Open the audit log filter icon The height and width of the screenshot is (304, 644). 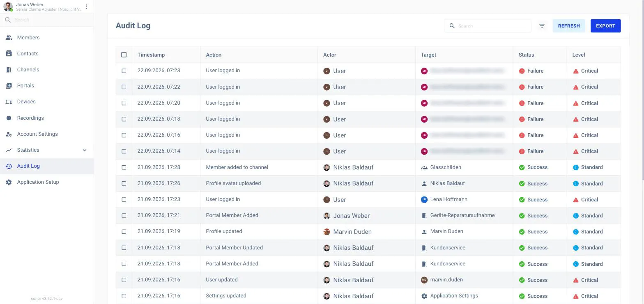(542, 26)
